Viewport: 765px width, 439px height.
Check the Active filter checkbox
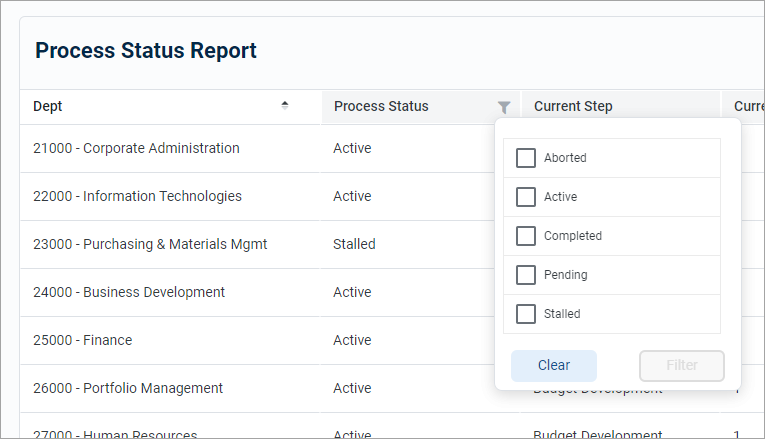click(526, 197)
